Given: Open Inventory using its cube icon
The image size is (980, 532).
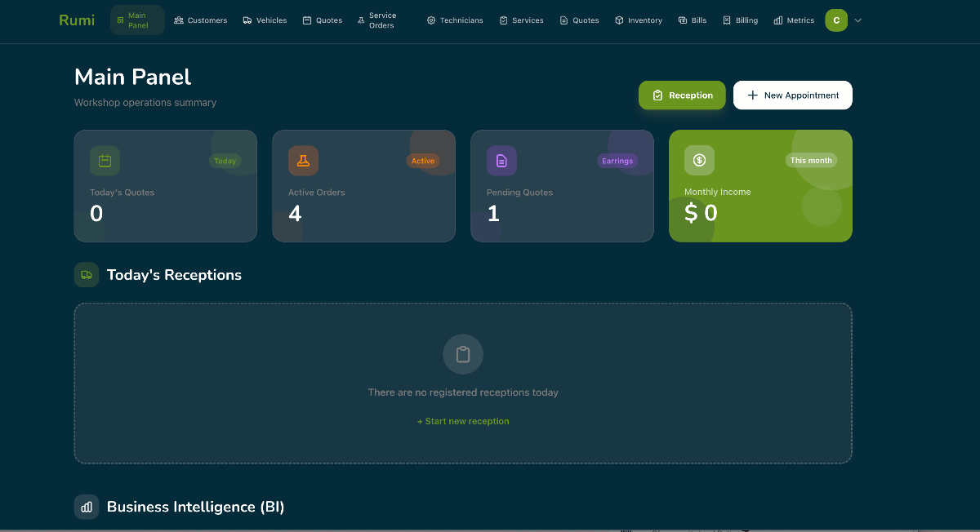Looking at the screenshot, I should tap(618, 20).
